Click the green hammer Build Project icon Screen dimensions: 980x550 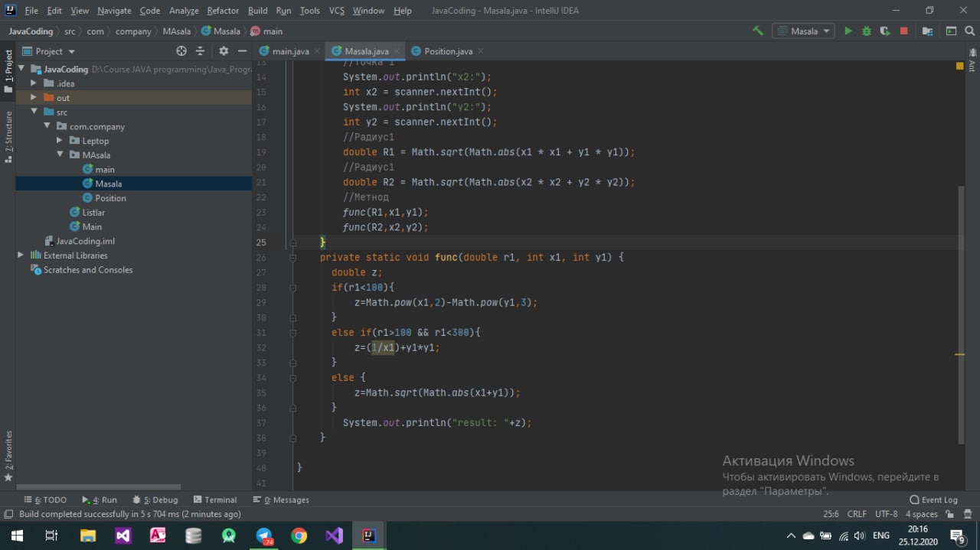(x=758, y=31)
